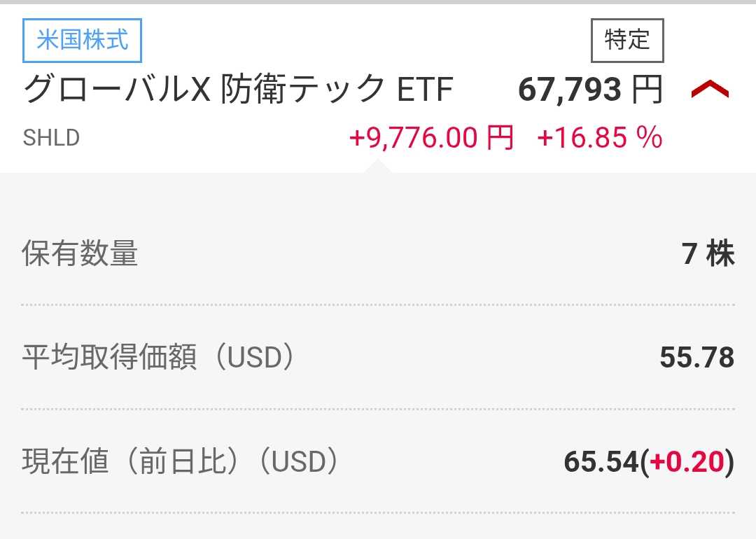
Task: Click the +16.85 % gain percentage
Action: tap(600, 138)
